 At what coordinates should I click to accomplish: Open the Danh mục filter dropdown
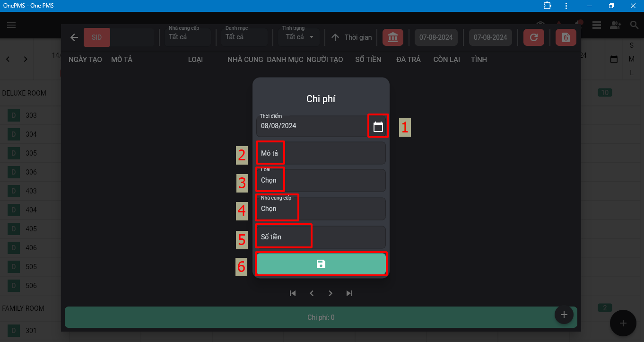click(x=244, y=37)
